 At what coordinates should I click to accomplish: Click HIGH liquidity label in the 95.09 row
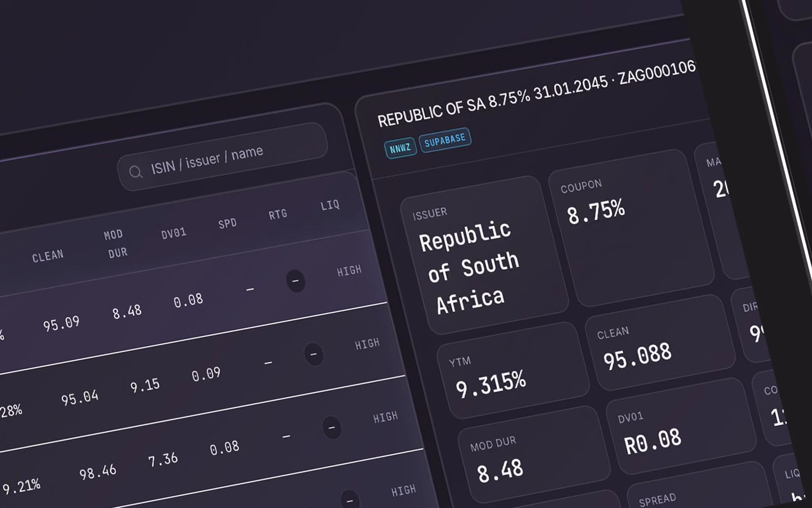pos(349,271)
